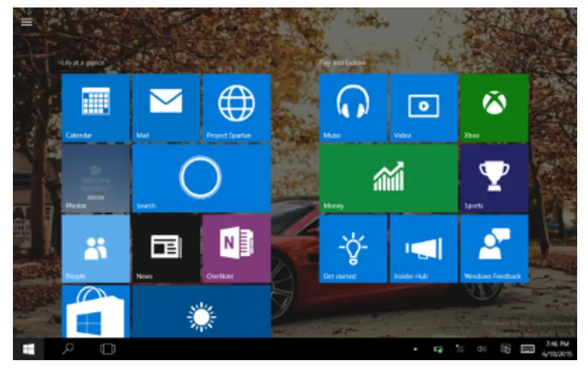Open the Calendar tile
The width and height of the screenshot is (588, 371).
tap(96, 108)
